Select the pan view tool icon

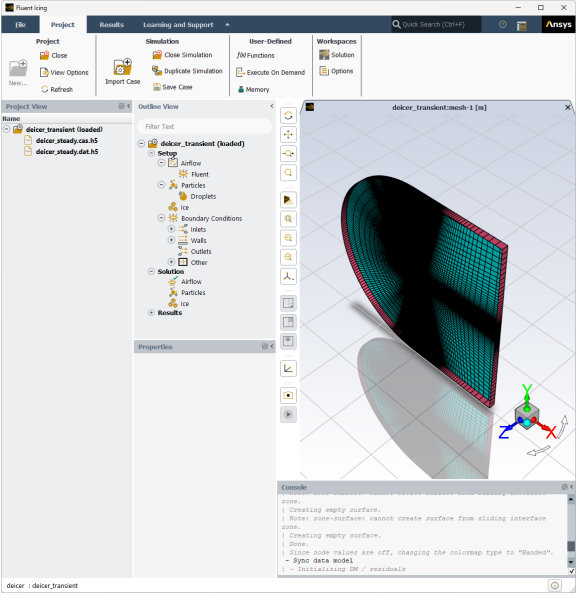coord(288,135)
